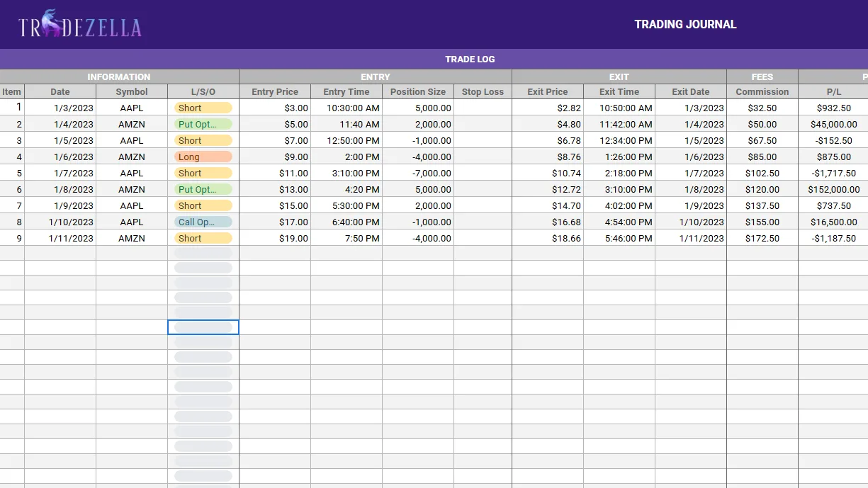The height and width of the screenshot is (488, 868).
Task: Select the AMZN symbol cell in row 2
Action: click(131, 124)
